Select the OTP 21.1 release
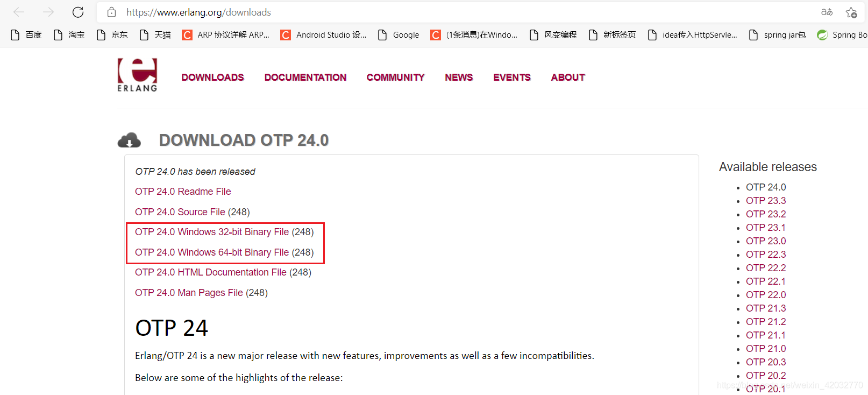The height and width of the screenshot is (395, 868). [766, 335]
